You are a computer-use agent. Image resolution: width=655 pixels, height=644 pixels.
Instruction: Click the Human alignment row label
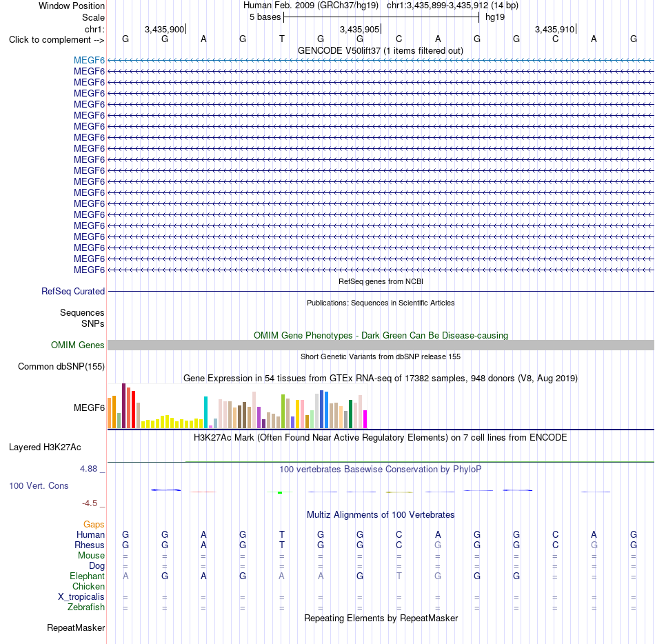(x=90, y=534)
